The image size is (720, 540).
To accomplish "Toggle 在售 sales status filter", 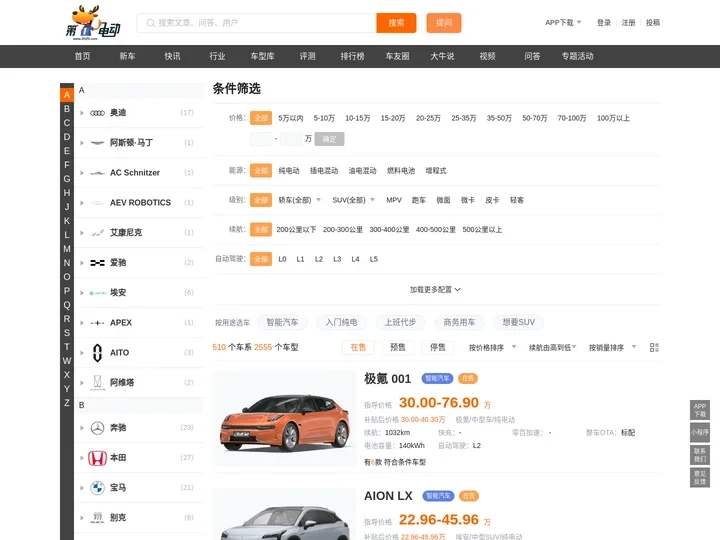I will [x=358, y=348].
